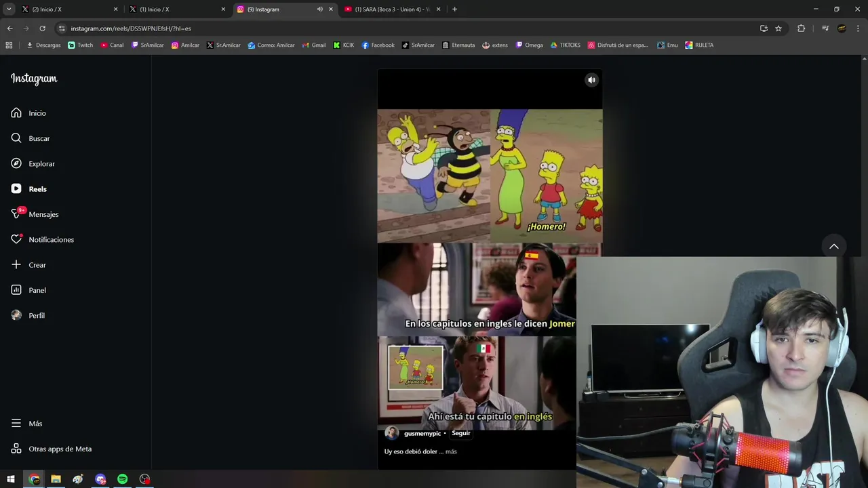Click Crear to make a new post
The height and width of the screenshot is (488, 868).
(28, 265)
